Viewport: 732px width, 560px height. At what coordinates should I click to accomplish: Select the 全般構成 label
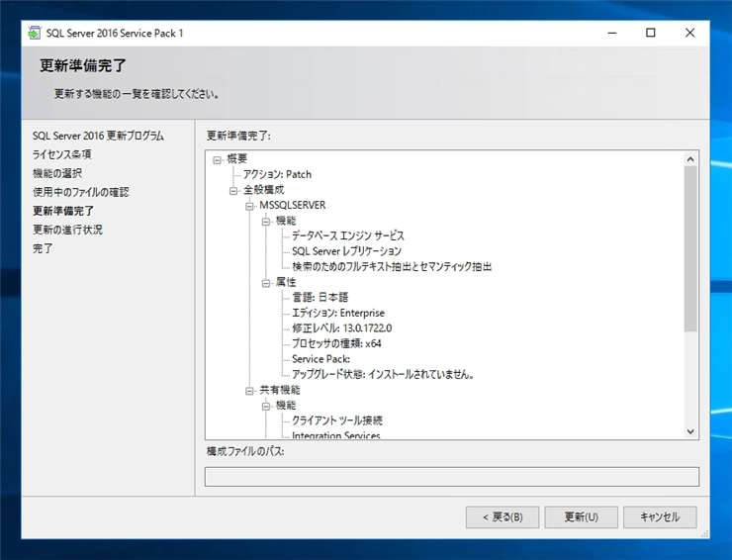coord(263,190)
